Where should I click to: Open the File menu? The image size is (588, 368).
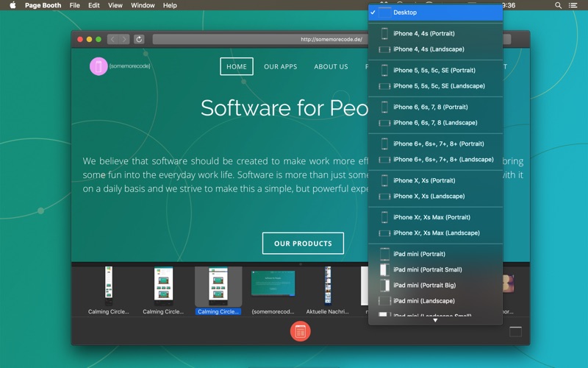tap(75, 5)
